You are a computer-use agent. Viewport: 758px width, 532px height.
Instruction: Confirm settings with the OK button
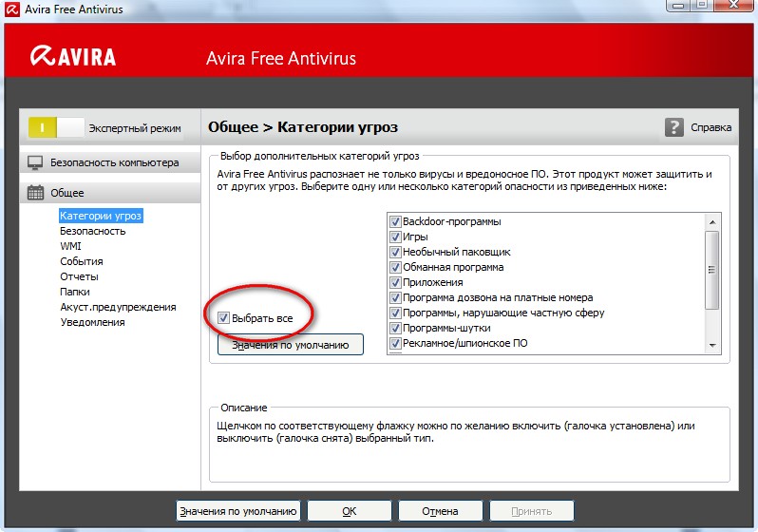[x=349, y=511]
